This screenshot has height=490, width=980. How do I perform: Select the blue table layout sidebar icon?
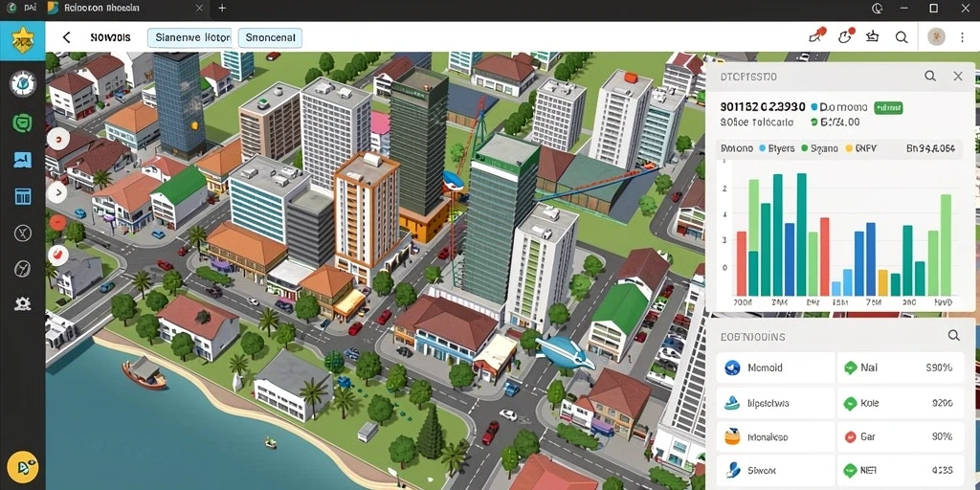coord(23,197)
